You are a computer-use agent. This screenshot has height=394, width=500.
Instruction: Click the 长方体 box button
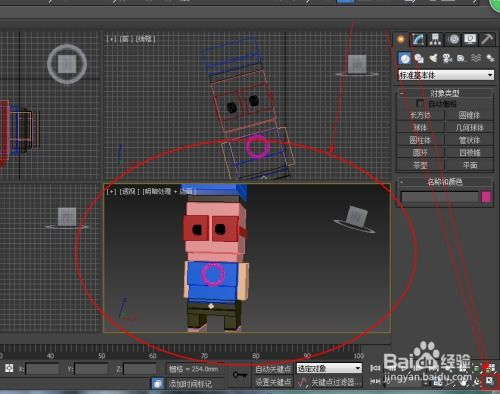[420, 115]
